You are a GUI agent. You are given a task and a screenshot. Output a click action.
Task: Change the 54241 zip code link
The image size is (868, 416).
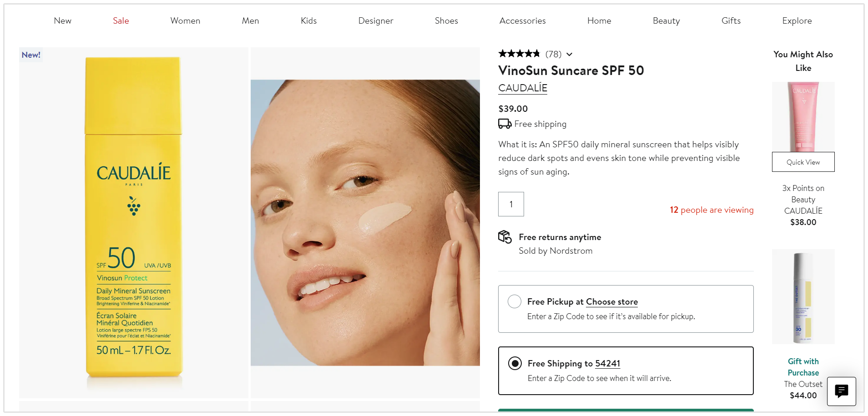[608, 364]
